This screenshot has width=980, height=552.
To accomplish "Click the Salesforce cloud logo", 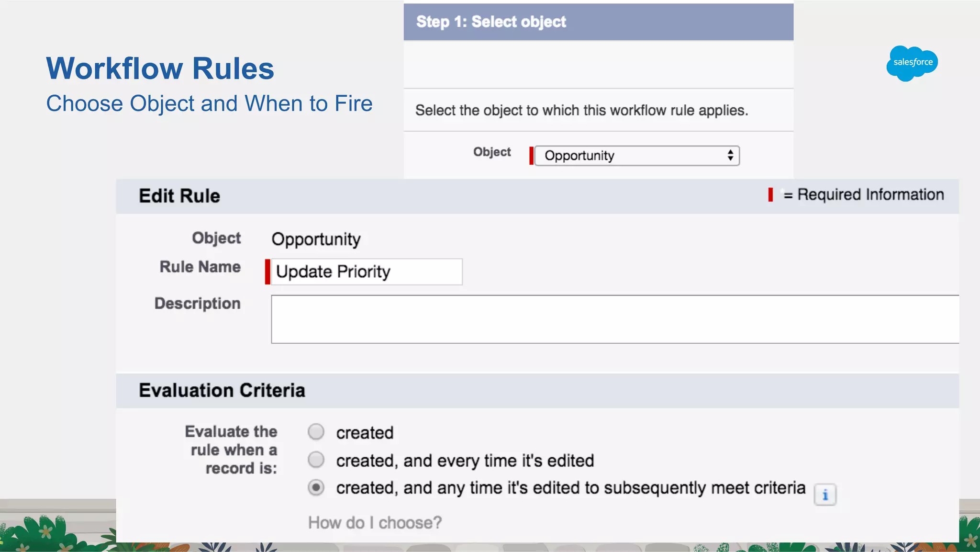I will coord(912,63).
